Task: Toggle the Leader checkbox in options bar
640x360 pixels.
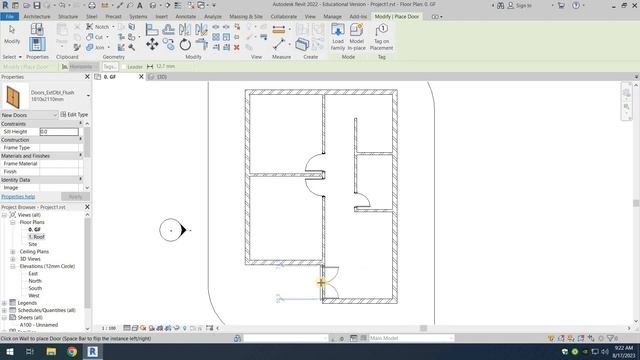Action: [124, 67]
